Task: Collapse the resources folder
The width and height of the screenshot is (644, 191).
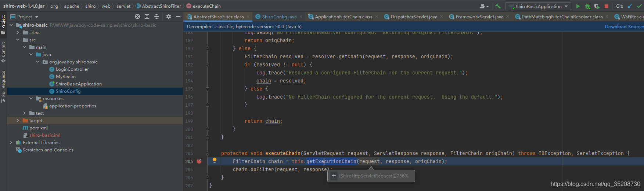Action: coord(31,98)
